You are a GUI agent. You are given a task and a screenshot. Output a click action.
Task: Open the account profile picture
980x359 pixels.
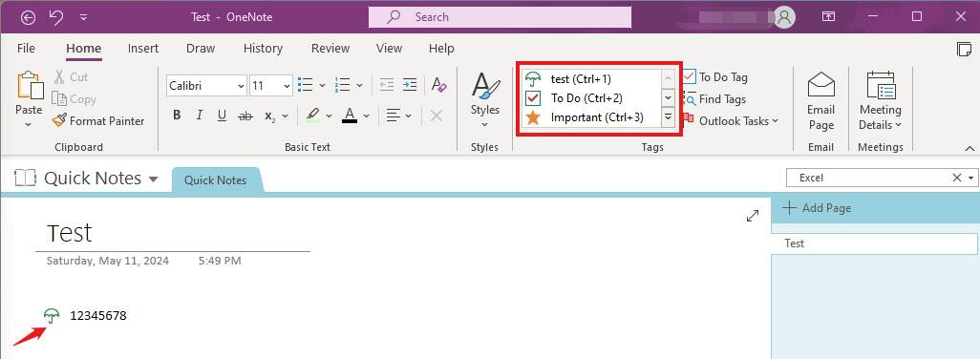click(784, 17)
